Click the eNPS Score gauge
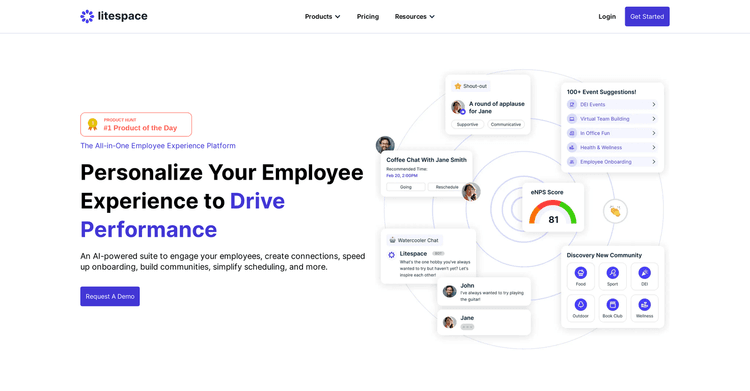Image resolution: width=750 pixels, height=391 pixels. click(x=553, y=213)
